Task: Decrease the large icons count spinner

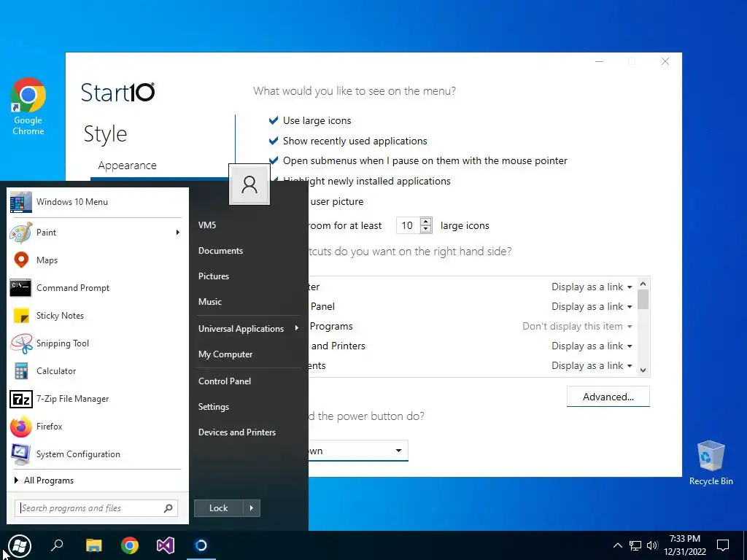Action: point(426,229)
